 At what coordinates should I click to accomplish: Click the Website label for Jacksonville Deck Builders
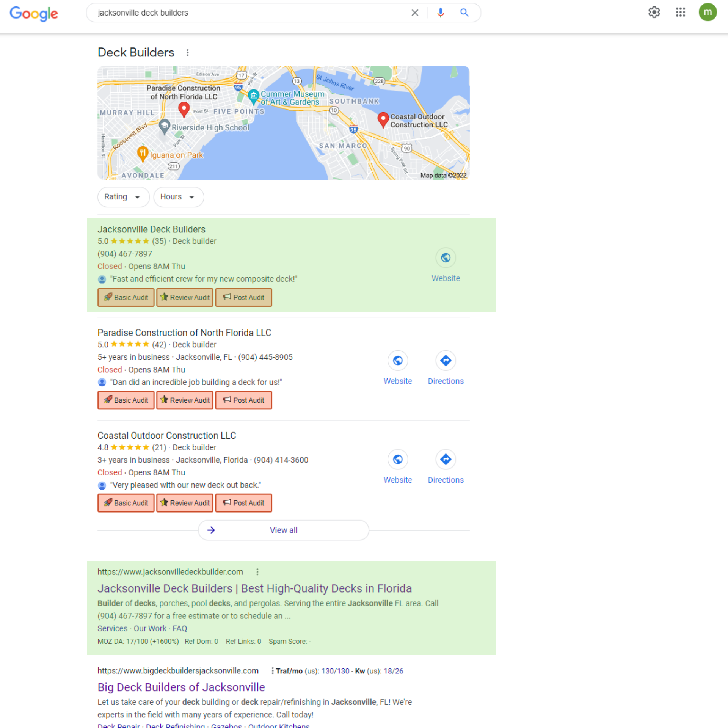pos(446,278)
